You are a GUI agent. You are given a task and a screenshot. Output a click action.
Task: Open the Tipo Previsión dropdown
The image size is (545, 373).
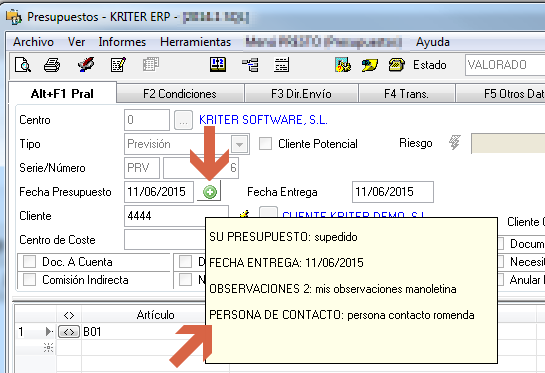coord(240,144)
